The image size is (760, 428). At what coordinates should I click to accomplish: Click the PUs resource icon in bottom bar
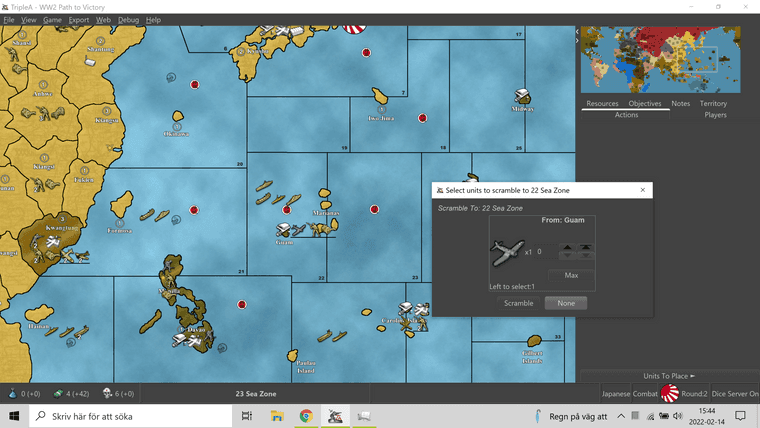click(x=11, y=393)
